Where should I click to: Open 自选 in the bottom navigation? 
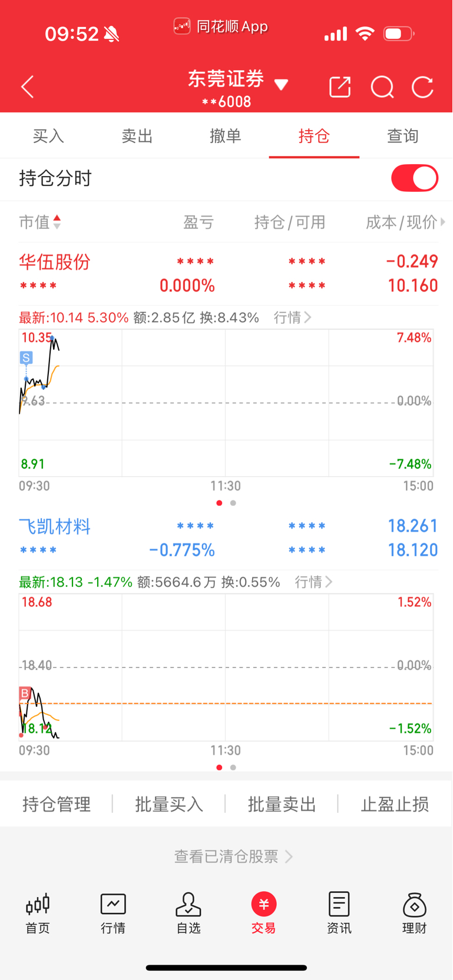tap(189, 913)
